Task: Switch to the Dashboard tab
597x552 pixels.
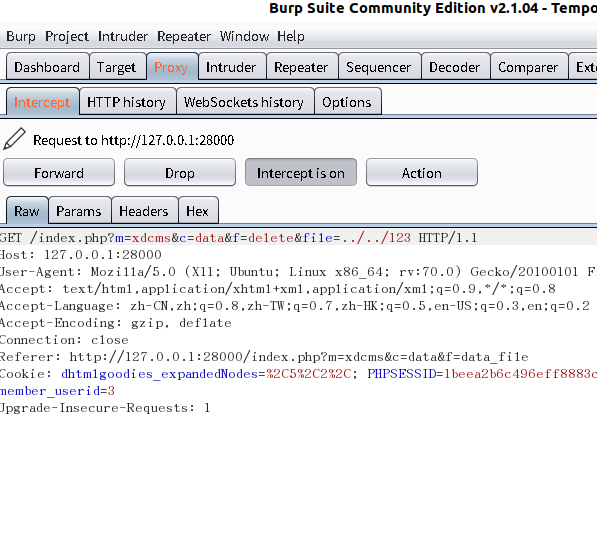Action: (47, 67)
